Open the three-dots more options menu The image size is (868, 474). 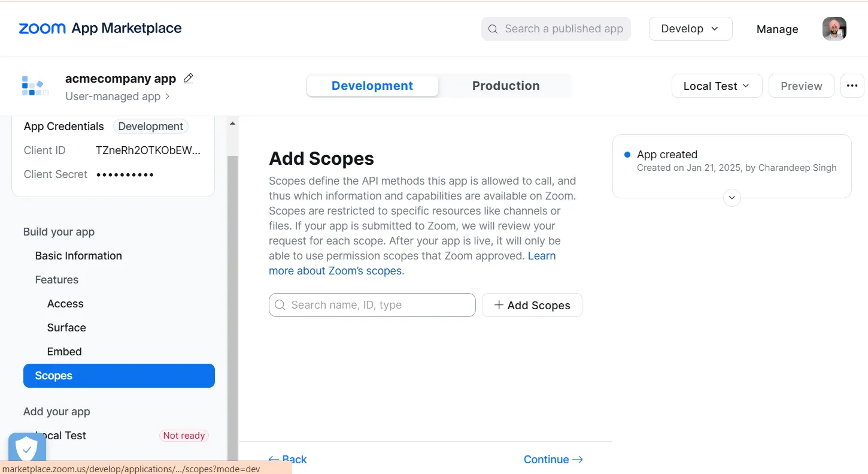pyautogui.click(x=852, y=86)
